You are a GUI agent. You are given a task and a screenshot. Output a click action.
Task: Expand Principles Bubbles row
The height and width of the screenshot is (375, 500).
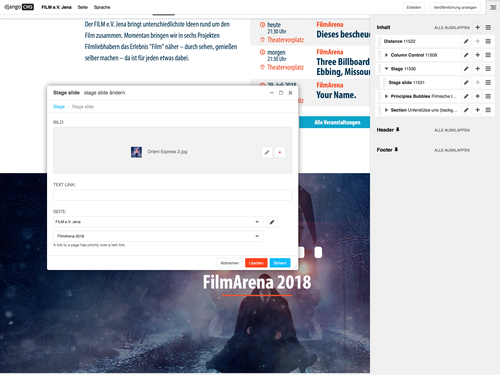coord(386,96)
